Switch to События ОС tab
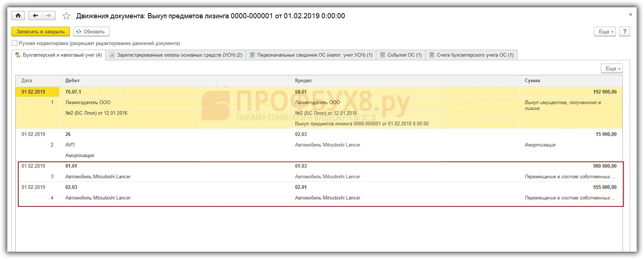The height and width of the screenshot is (259, 644). point(401,55)
